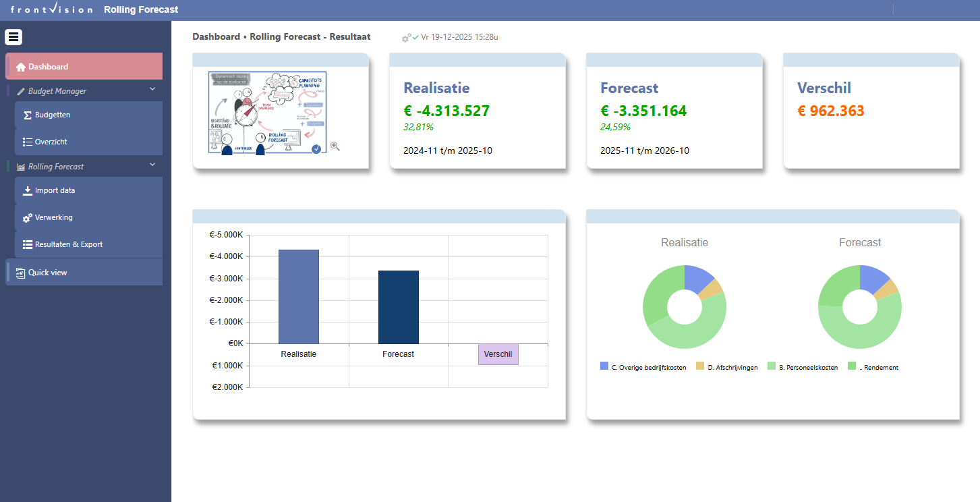Click the Quick view icon
Image resolution: width=980 pixels, height=502 pixels.
20,273
